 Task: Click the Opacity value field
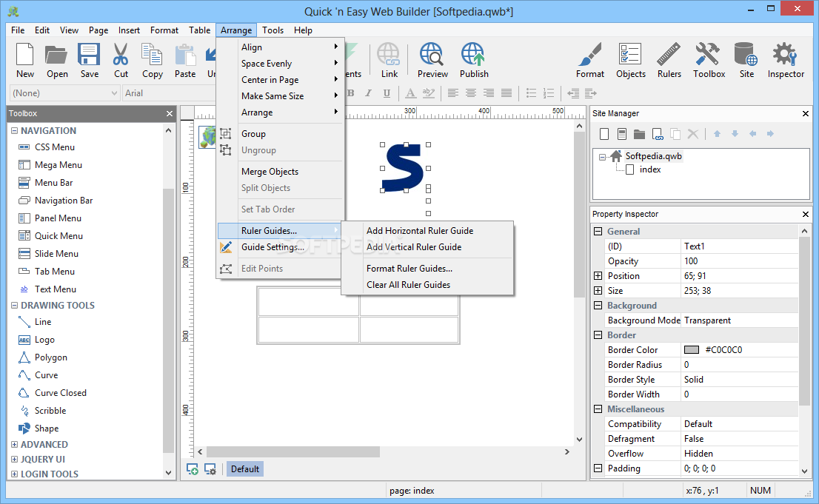coord(740,261)
